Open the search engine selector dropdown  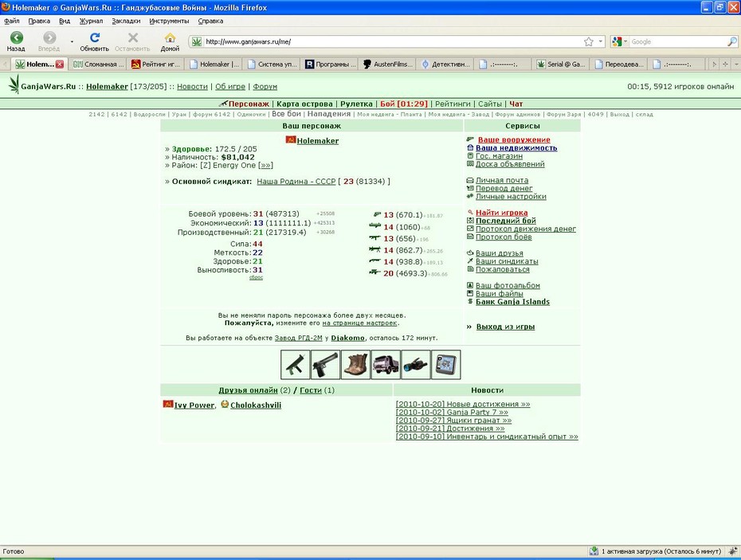(625, 41)
